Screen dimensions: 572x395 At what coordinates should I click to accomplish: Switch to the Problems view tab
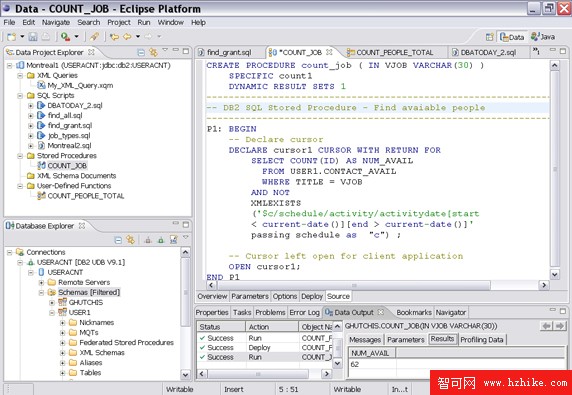(x=270, y=313)
